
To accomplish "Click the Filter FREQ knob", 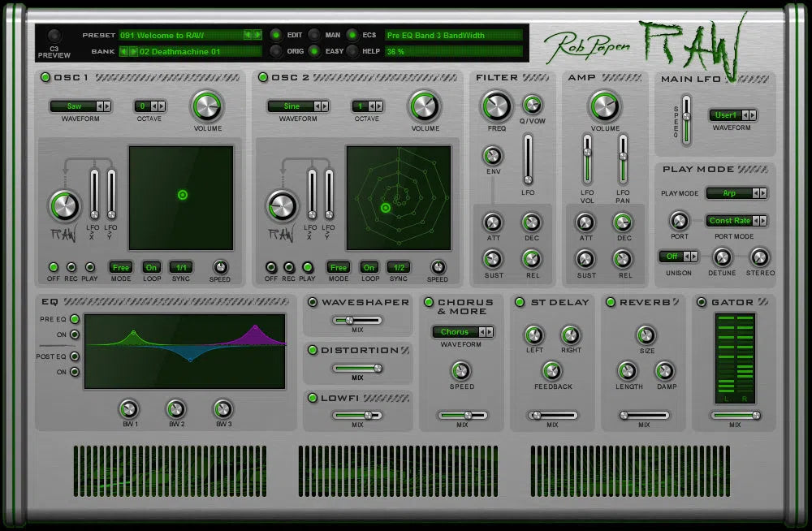I will [x=495, y=106].
